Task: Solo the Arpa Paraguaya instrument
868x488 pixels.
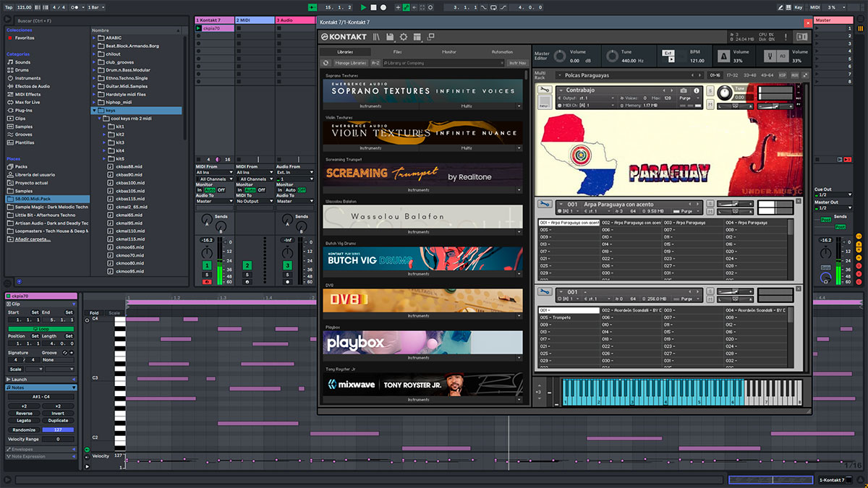Action: (711, 204)
